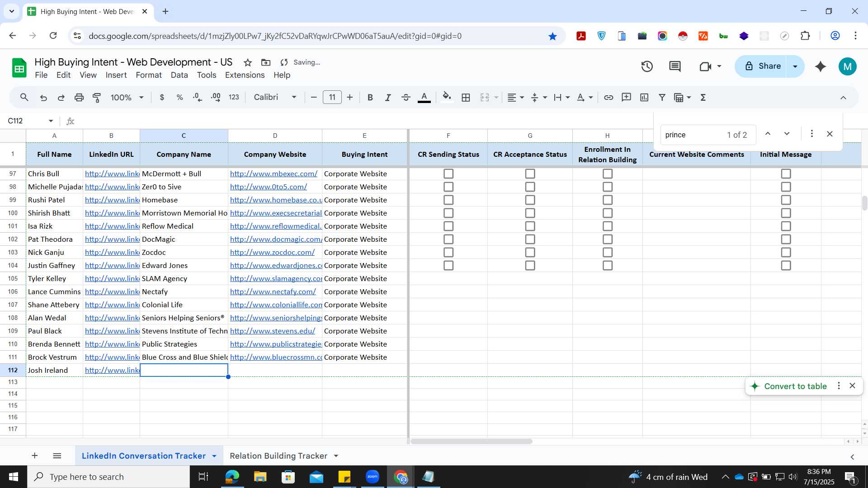Open the comments panel icon
Screen dimensions: 868x488
tap(675, 67)
